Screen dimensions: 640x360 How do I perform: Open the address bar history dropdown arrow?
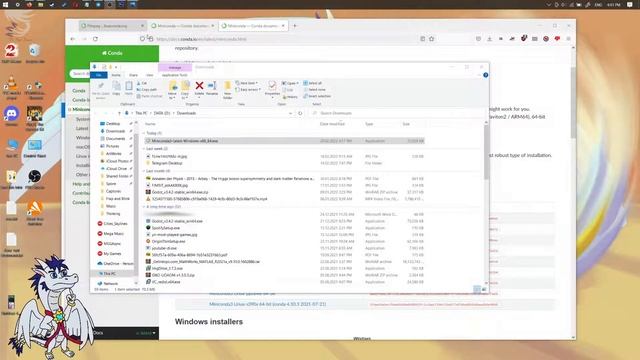tap(291, 113)
